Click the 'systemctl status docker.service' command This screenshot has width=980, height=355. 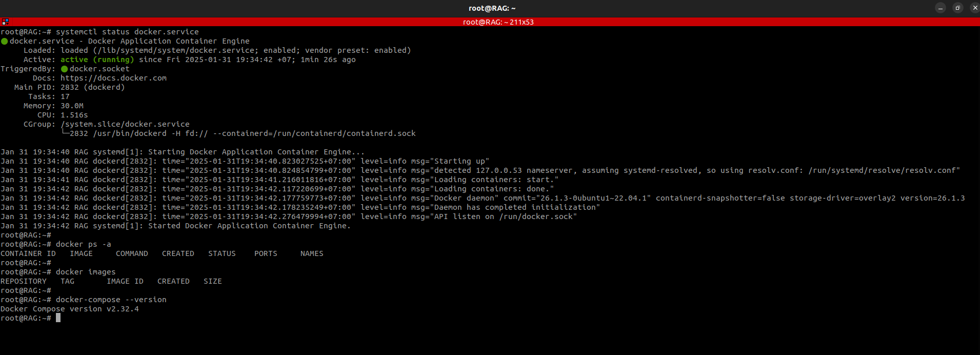pos(127,32)
